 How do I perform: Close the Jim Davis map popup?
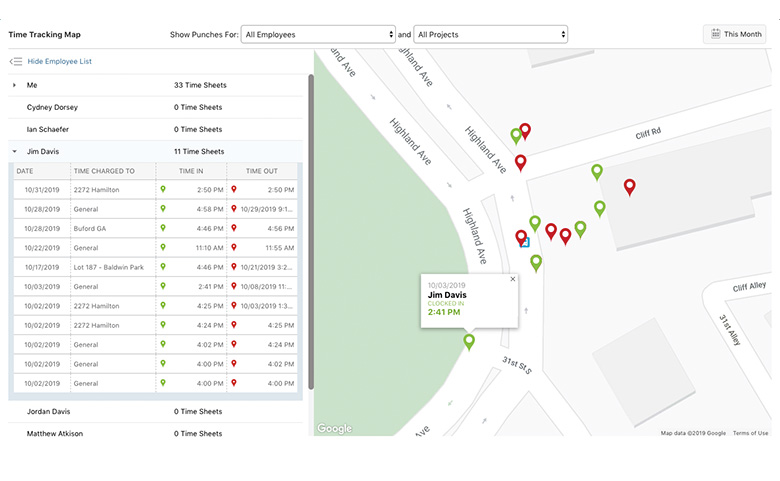point(513,279)
